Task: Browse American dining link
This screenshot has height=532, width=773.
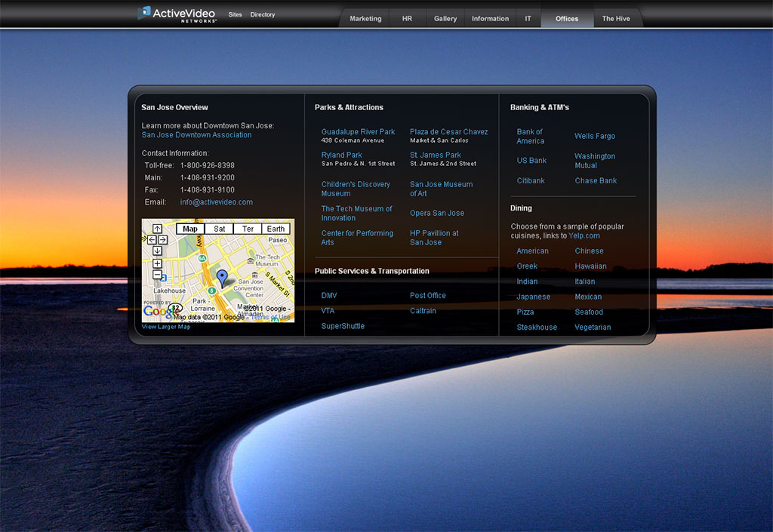Action: click(532, 251)
